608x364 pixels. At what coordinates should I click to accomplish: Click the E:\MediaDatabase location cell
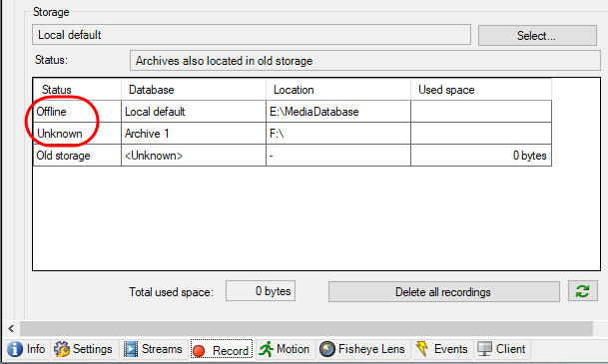[338, 112]
